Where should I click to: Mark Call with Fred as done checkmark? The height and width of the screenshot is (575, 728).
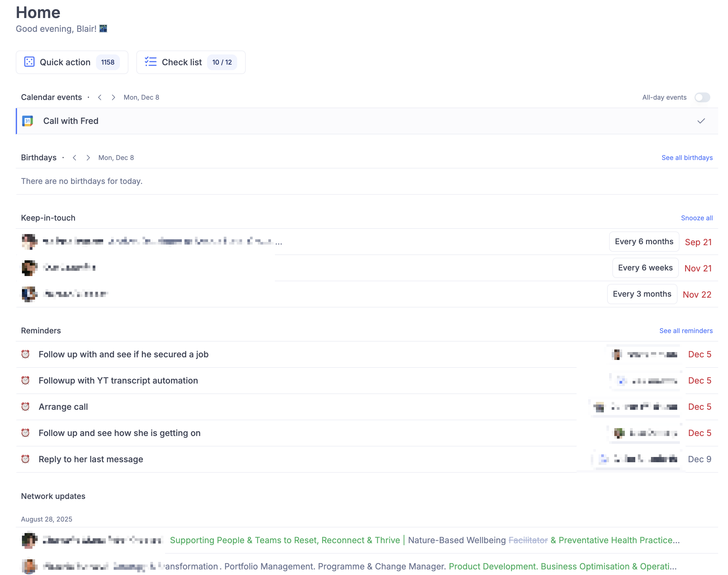pos(701,121)
